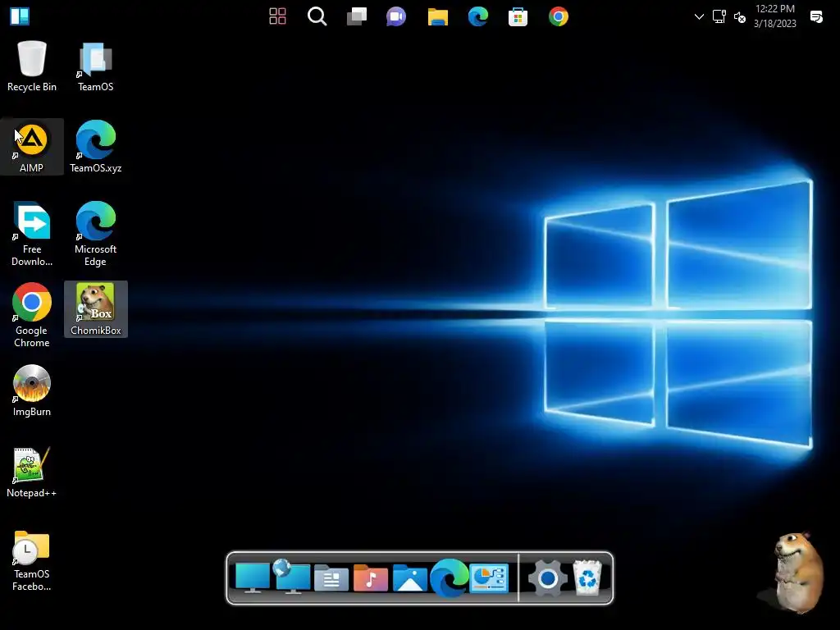Launch Chrome from top taskbar
Image resolution: width=840 pixels, height=630 pixels.
click(558, 16)
